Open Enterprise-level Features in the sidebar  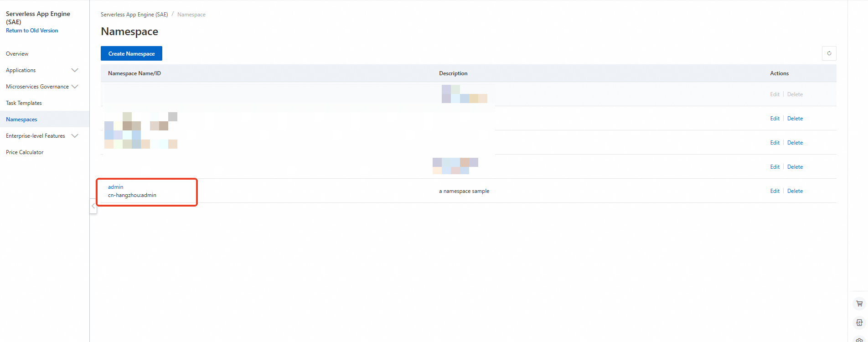click(x=36, y=136)
